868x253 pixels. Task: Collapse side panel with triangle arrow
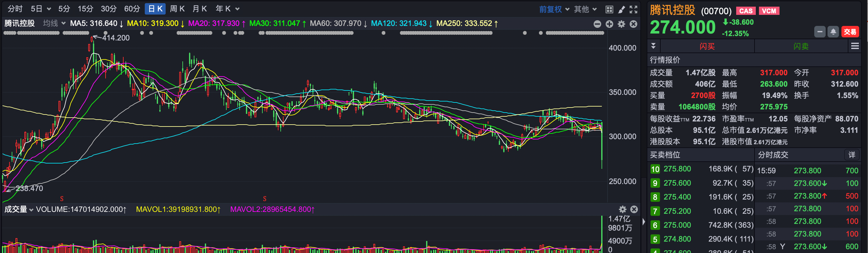click(x=644, y=221)
